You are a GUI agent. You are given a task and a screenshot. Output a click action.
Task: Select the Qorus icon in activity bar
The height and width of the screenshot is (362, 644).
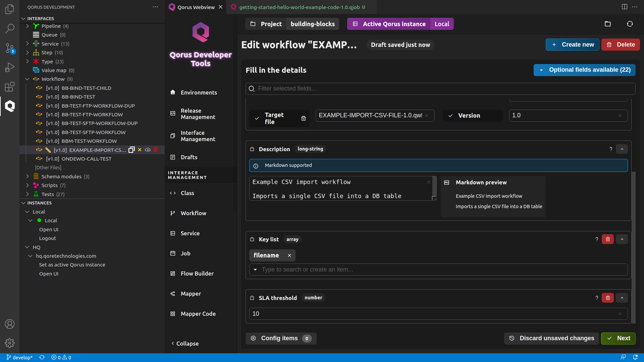(10, 106)
